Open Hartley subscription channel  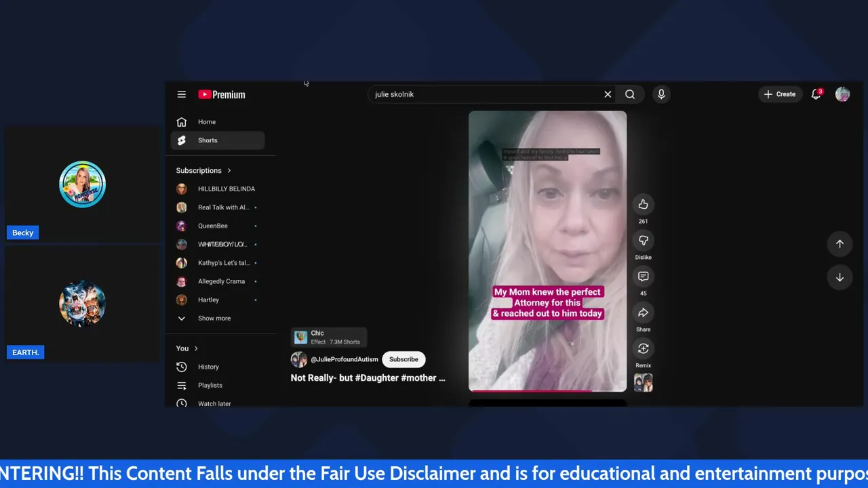[x=218, y=300]
